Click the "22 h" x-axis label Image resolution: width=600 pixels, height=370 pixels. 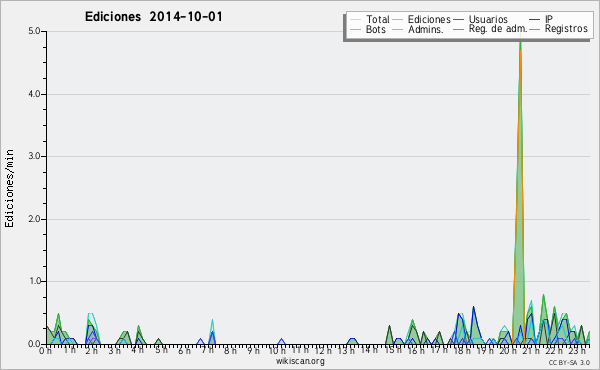[554, 351]
